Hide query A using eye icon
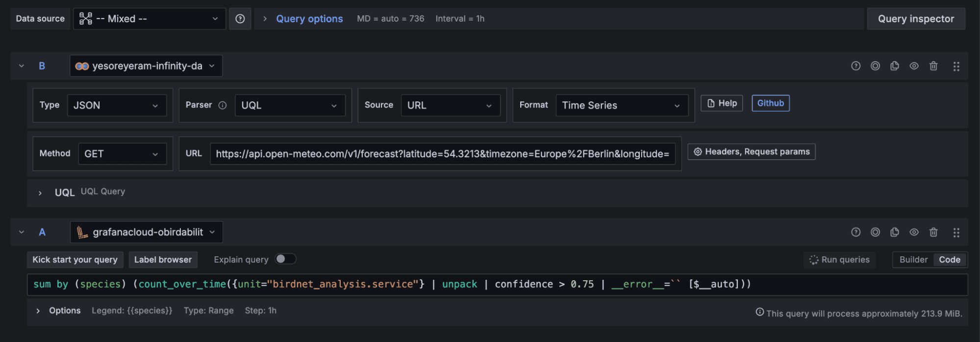This screenshot has width=980, height=342. (x=914, y=232)
